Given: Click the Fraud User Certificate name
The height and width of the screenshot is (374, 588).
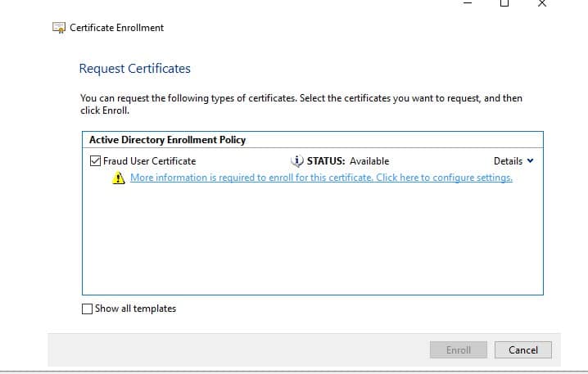Looking at the screenshot, I should tap(149, 161).
